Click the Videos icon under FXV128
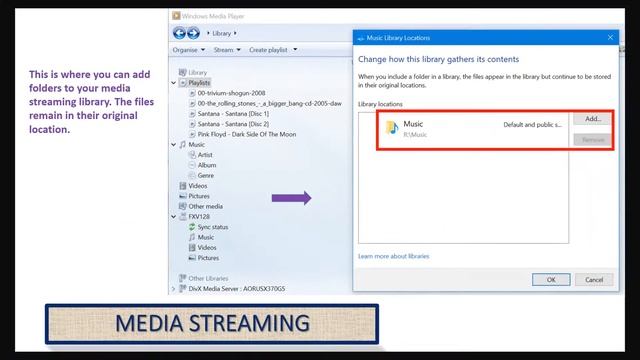Viewport: 640px width, 360px height. (192, 247)
